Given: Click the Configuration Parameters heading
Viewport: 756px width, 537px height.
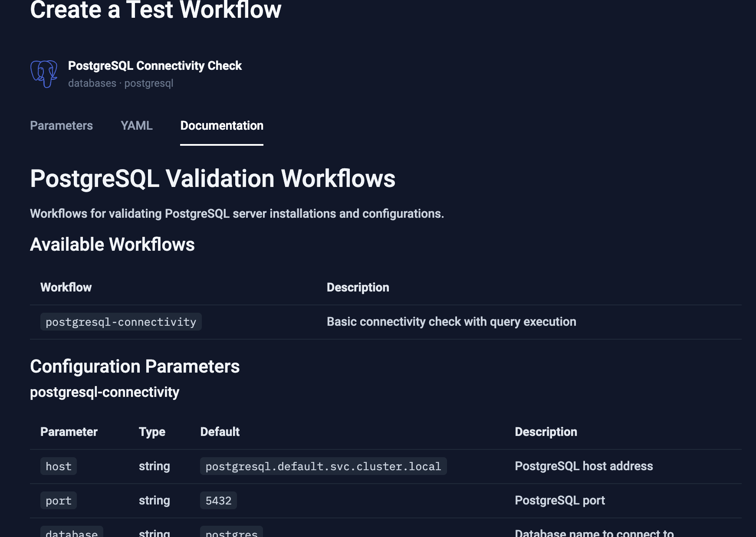Looking at the screenshot, I should (135, 367).
